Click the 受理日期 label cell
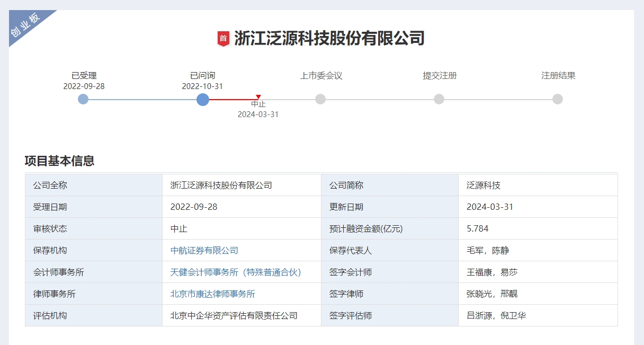This screenshot has width=644, height=345. (x=94, y=207)
